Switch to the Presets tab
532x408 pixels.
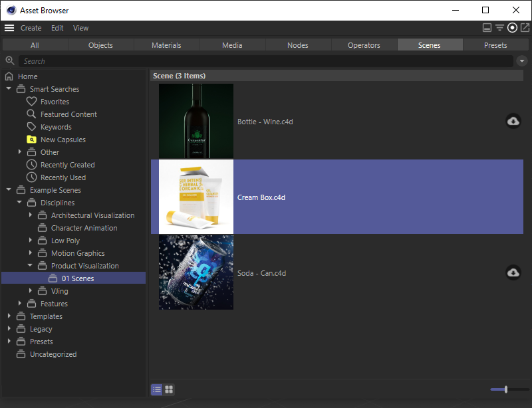495,45
